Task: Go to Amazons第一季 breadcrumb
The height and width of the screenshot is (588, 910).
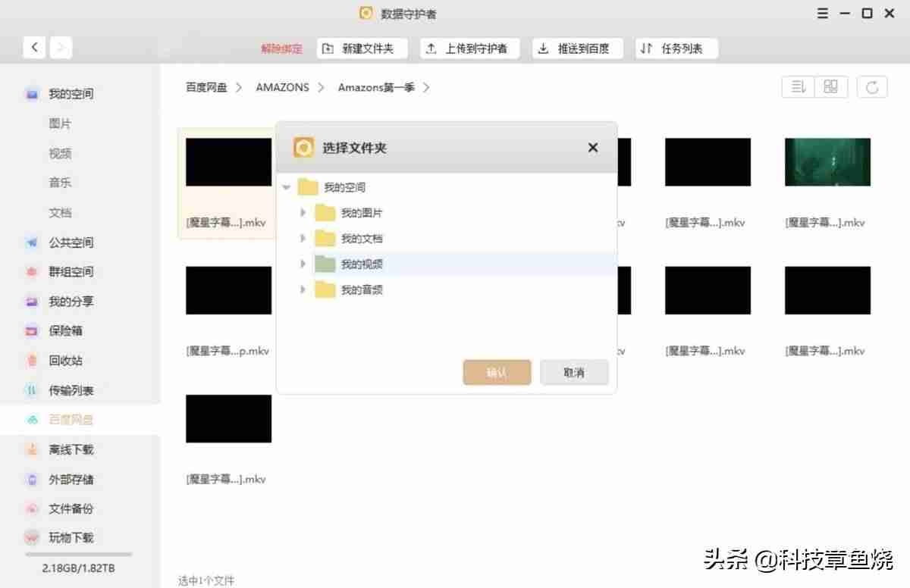Action: 376,87
